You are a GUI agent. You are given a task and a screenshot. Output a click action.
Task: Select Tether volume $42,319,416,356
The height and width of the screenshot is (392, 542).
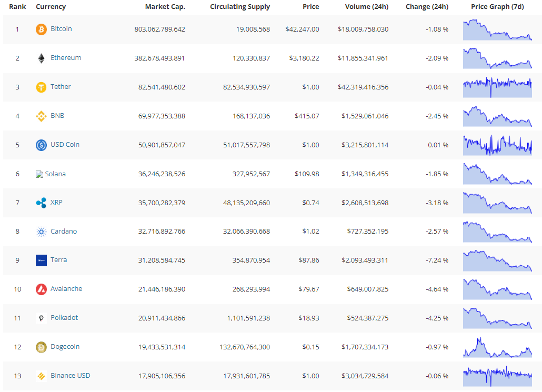(363, 87)
